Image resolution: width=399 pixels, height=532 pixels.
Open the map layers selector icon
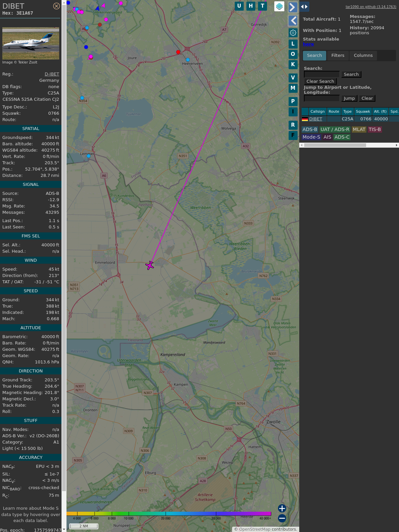click(279, 6)
